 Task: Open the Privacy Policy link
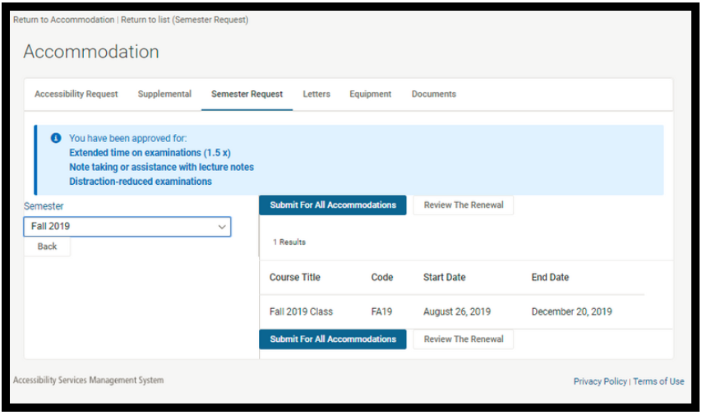[600, 382]
